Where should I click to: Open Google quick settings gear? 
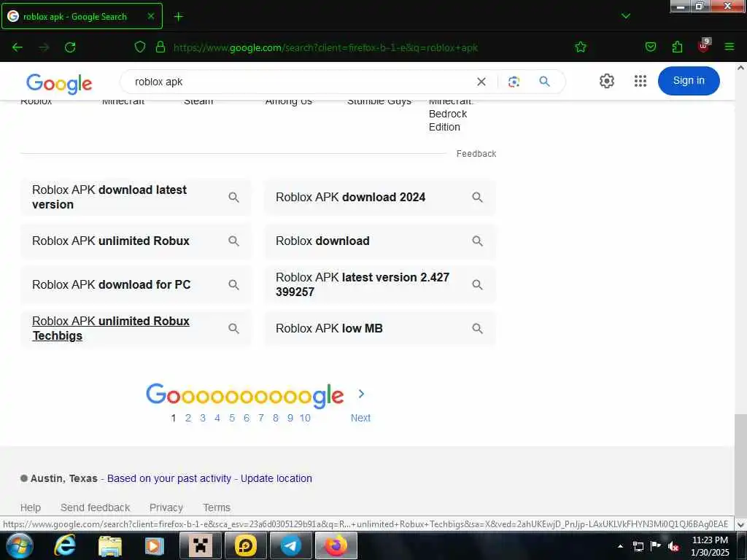click(x=606, y=81)
